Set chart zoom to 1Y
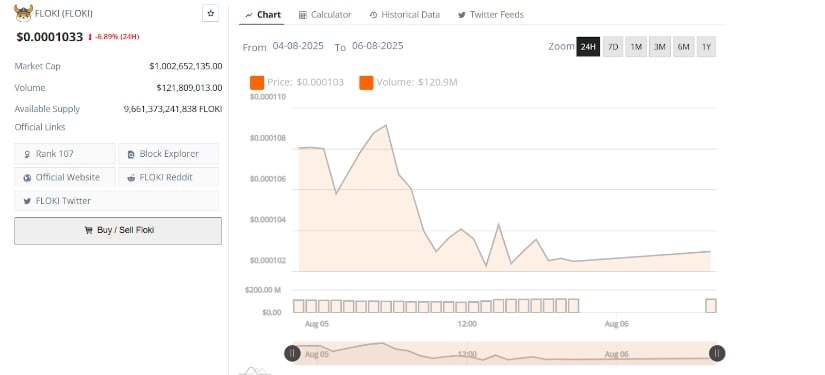The image size is (825, 375). [x=707, y=47]
